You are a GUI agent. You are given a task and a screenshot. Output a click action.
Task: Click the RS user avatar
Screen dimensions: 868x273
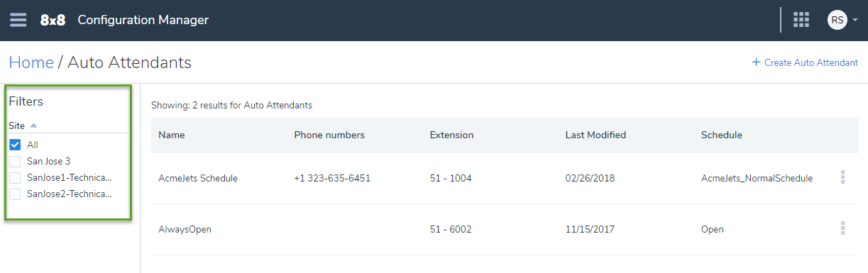837,20
